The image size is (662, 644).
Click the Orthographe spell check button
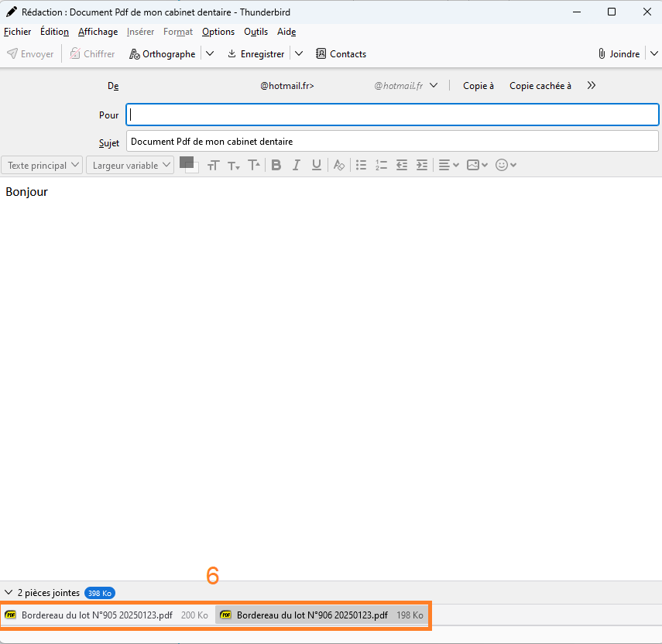point(163,54)
